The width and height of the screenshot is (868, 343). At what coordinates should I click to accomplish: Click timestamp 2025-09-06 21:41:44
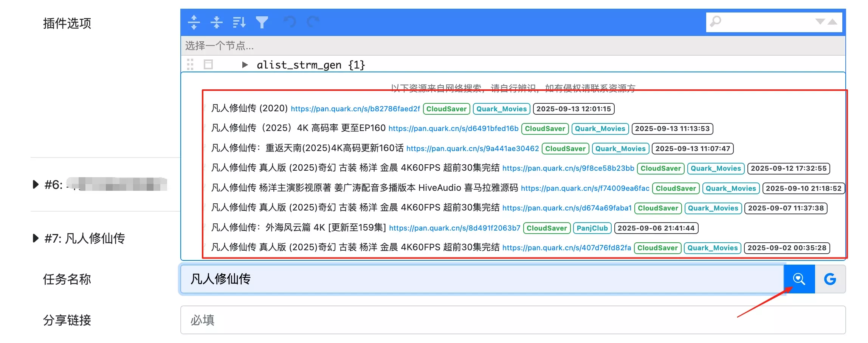click(656, 228)
